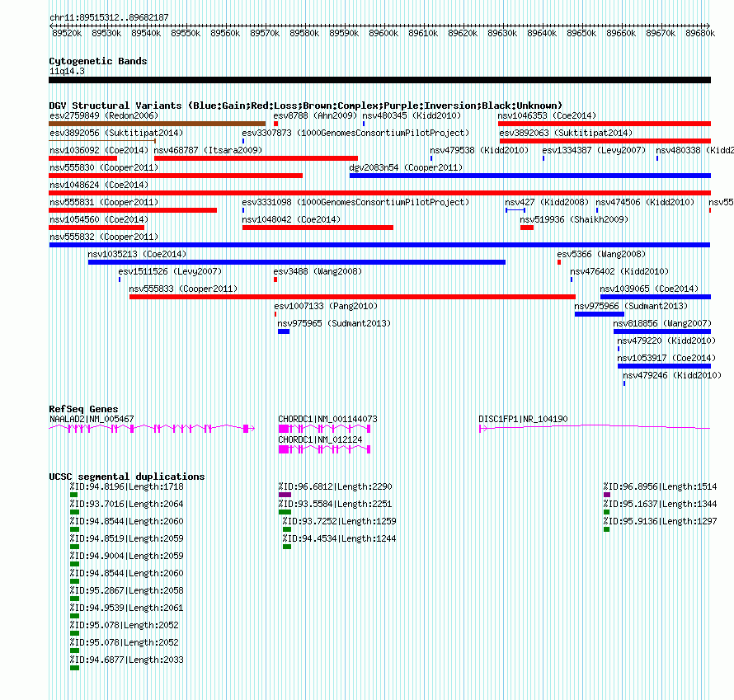Open nsv555831 (Cooper2011) variant label
This screenshot has height=700, width=734.
(x=104, y=202)
